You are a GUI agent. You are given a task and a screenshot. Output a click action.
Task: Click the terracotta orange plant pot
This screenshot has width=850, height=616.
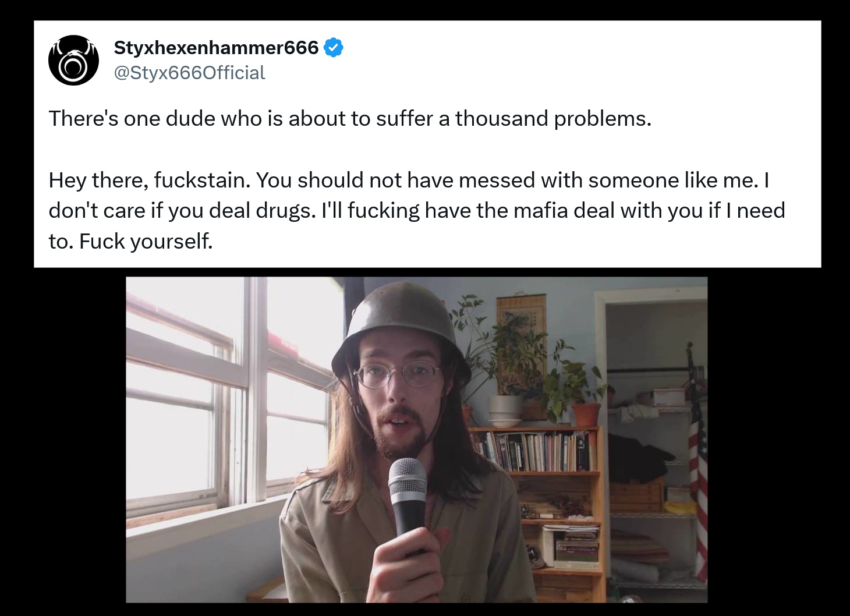point(586,414)
